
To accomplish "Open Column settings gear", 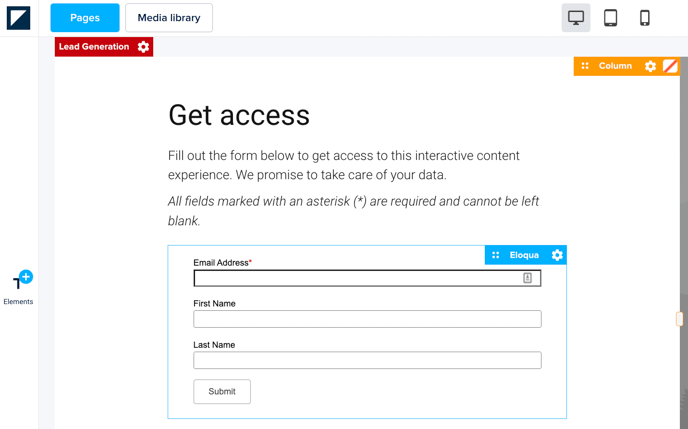I will [650, 66].
